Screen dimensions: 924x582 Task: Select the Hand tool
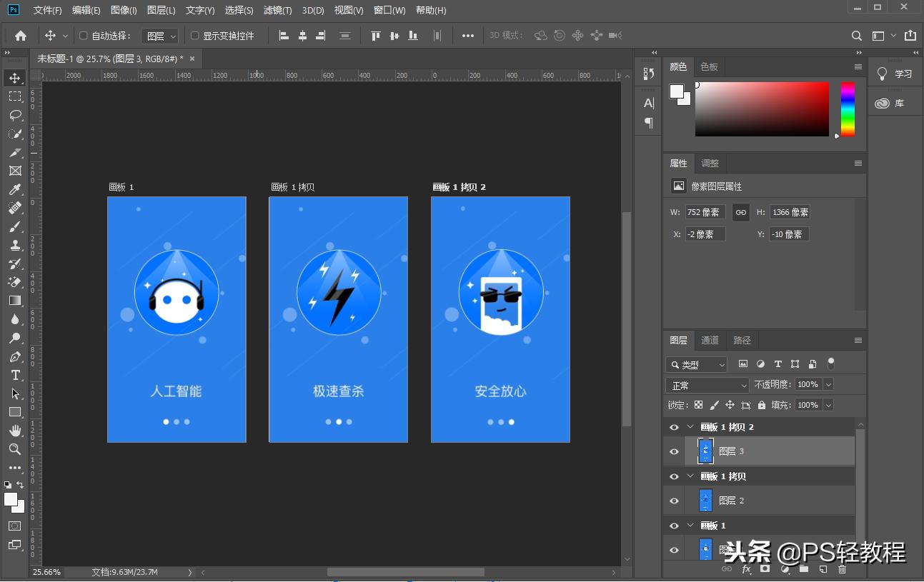(x=15, y=431)
